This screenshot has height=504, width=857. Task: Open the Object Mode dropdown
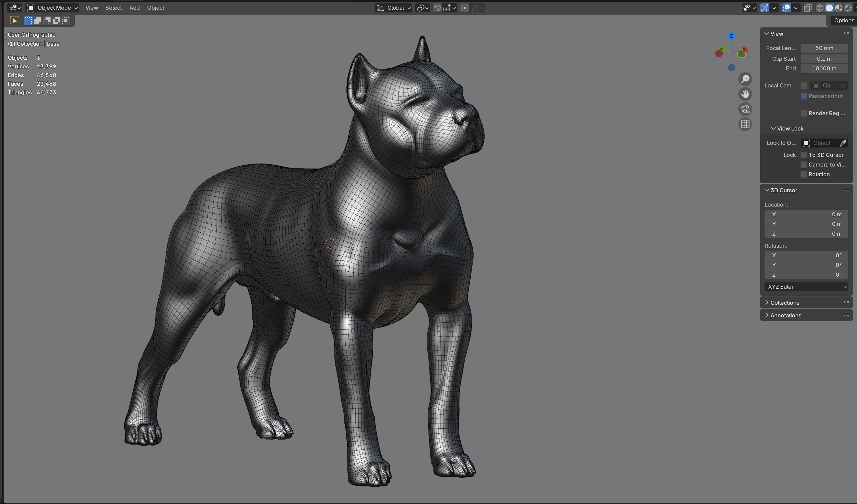tap(52, 8)
